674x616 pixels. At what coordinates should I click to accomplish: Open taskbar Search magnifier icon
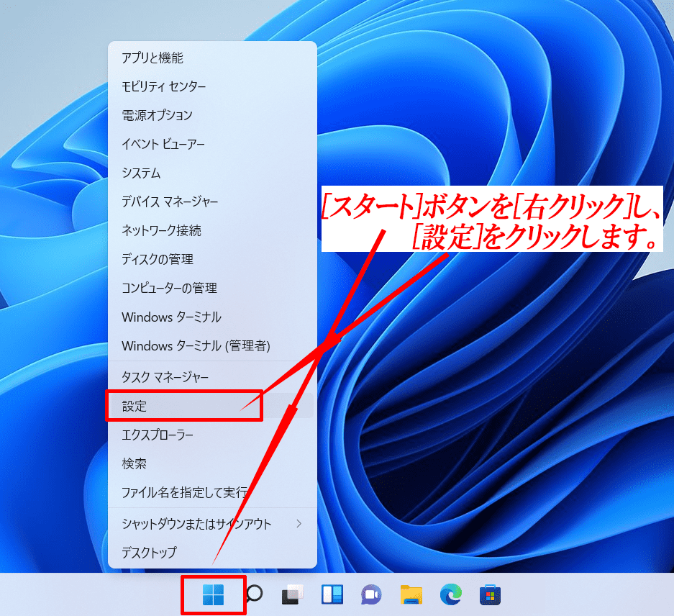254,594
